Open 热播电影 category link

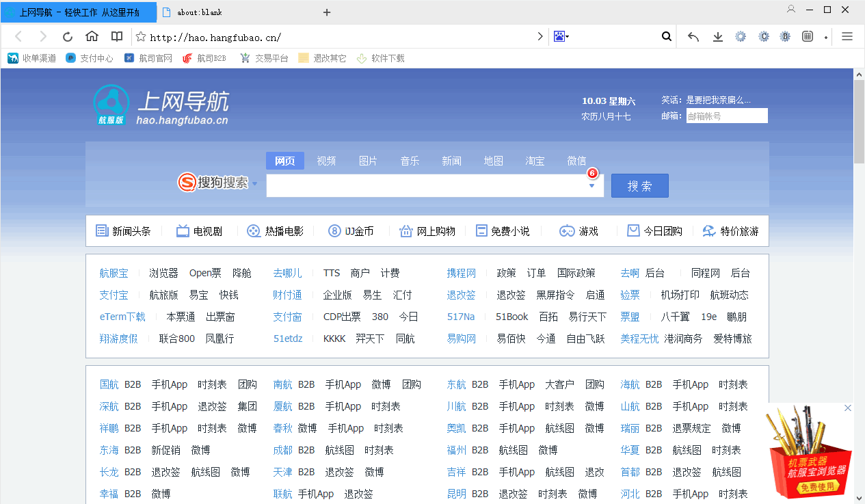(275, 231)
